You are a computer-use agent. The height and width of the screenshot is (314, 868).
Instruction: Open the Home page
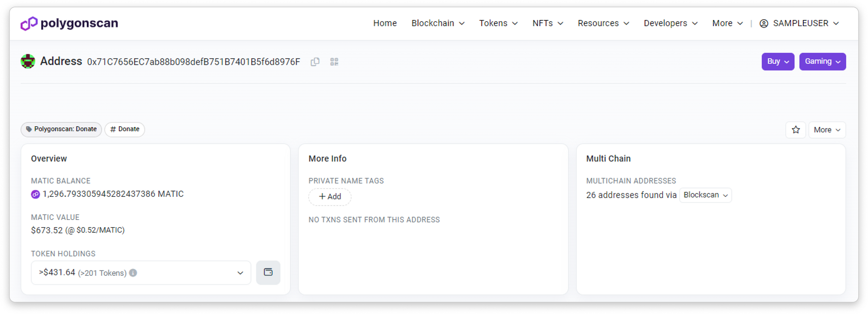(385, 23)
